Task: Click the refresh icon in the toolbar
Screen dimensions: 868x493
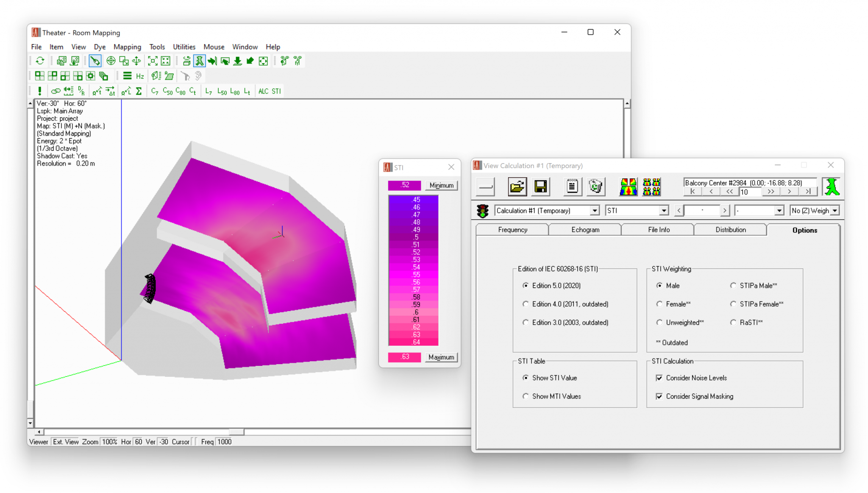Action: (x=40, y=61)
